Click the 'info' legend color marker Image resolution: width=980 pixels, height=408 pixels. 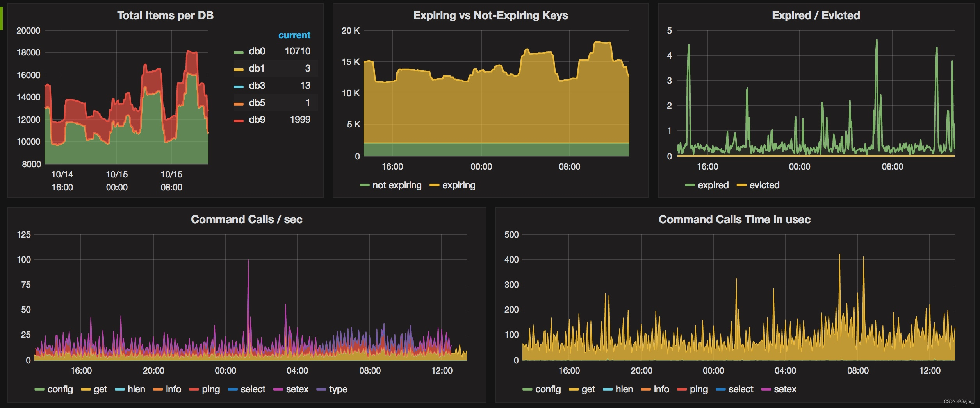click(x=158, y=390)
